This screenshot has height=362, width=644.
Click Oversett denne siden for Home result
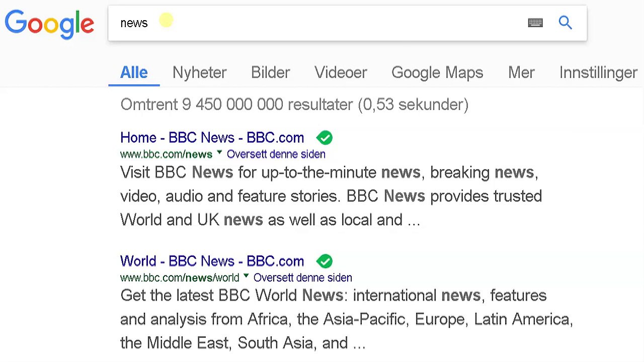(x=276, y=154)
